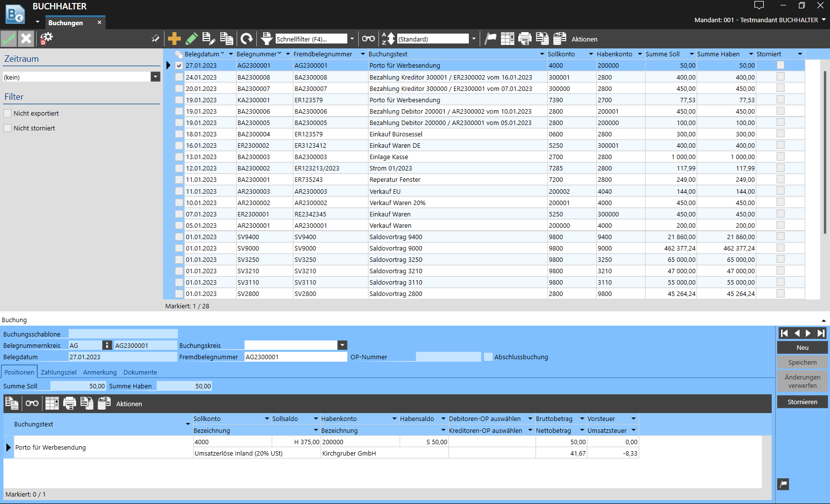Screen dimensions: 830x504
Task: Click the green pencil edit icon
Action: (x=192, y=39)
